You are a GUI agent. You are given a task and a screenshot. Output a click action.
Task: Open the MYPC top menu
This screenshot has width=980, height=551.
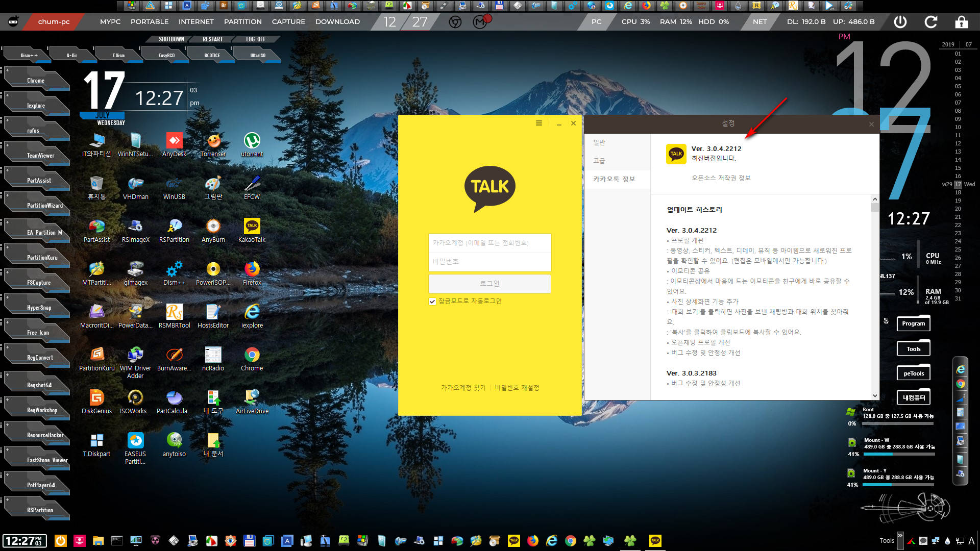[x=110, y=22]
